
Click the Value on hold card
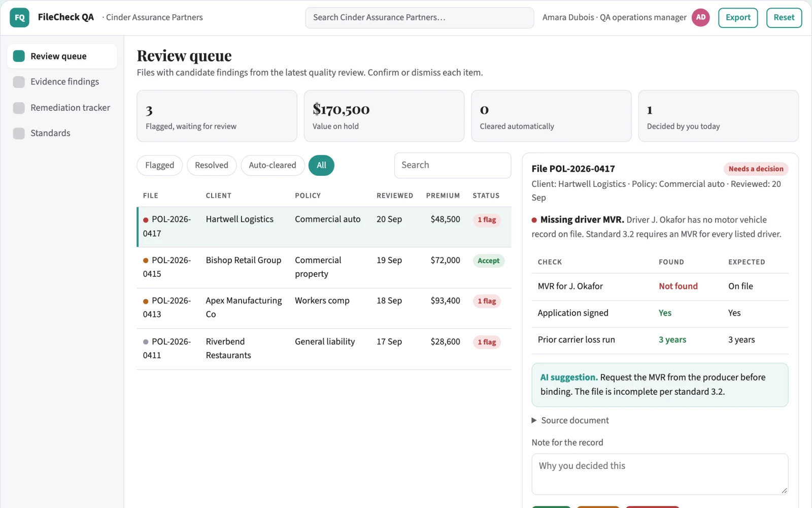pos(384,116)
